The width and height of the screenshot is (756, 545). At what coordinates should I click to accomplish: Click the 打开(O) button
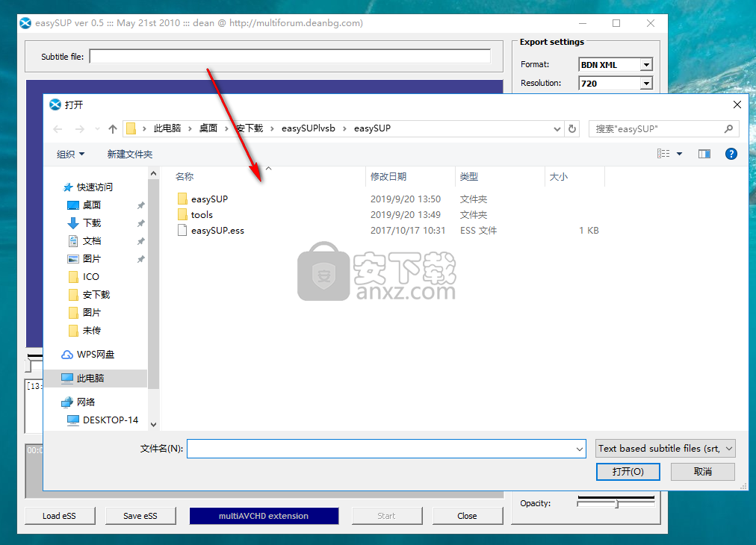[628, 472]
